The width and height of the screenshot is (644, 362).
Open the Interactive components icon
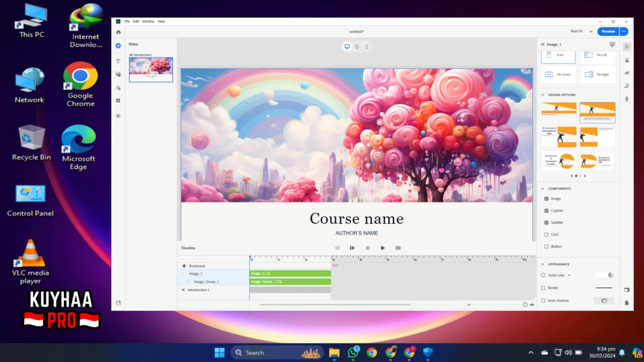point(118,87)
